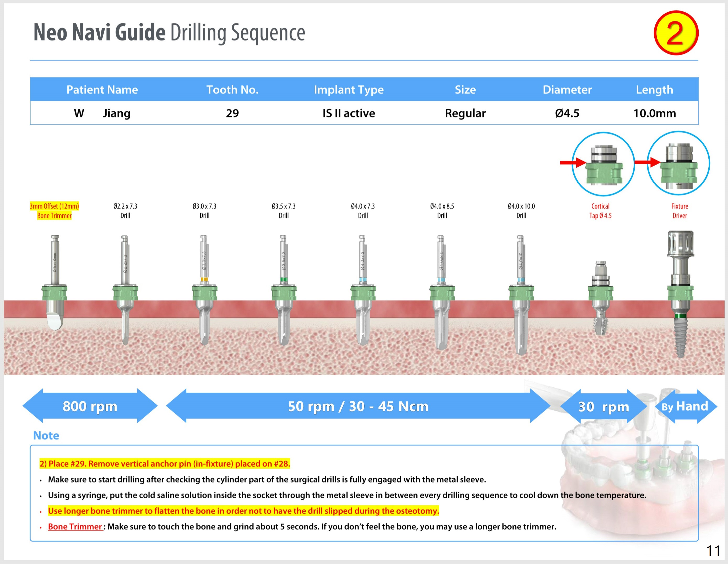Click the 30 rpm arrow

(x=603, y=406)
